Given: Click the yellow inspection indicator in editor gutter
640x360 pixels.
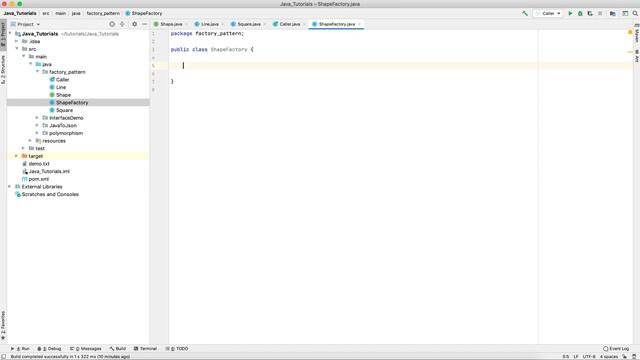Looking at the screenshot, I should coord(630,32).
